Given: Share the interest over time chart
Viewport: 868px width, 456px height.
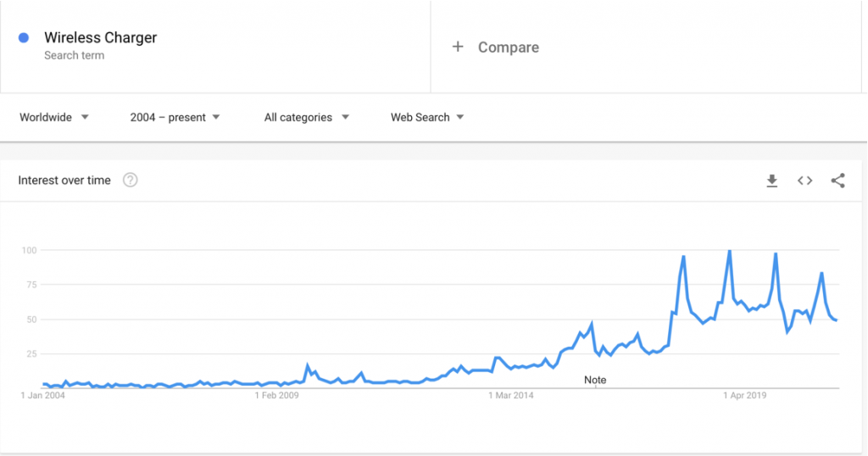Looking at the screenshot, I should 838,181.
